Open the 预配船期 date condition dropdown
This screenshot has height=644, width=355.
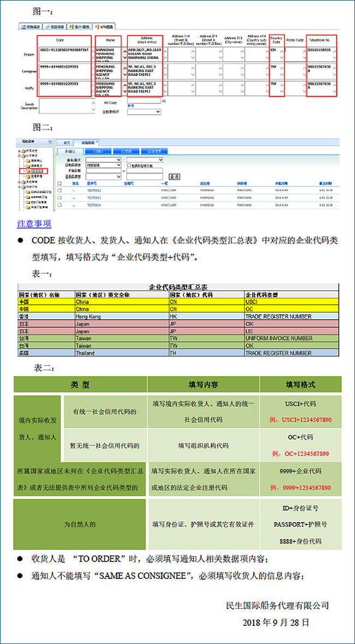coord(103,165)
